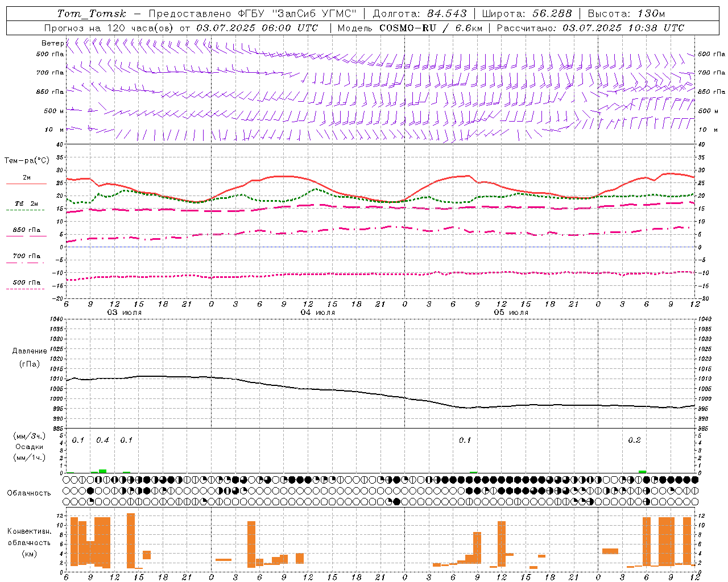Click the 850 гПа legend label in temperature panel
This screenshot has height=582, width=728.
pyautogui.click(x=26, y=230)
